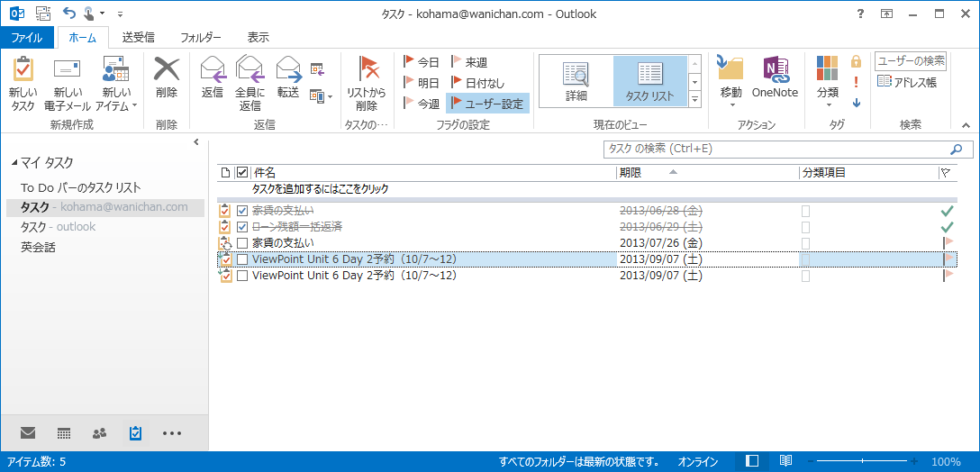This screenshot has width=980, height=472.
Task: Sort by 件名 column header
Action: pyautogui.click(x=434, y=173)
